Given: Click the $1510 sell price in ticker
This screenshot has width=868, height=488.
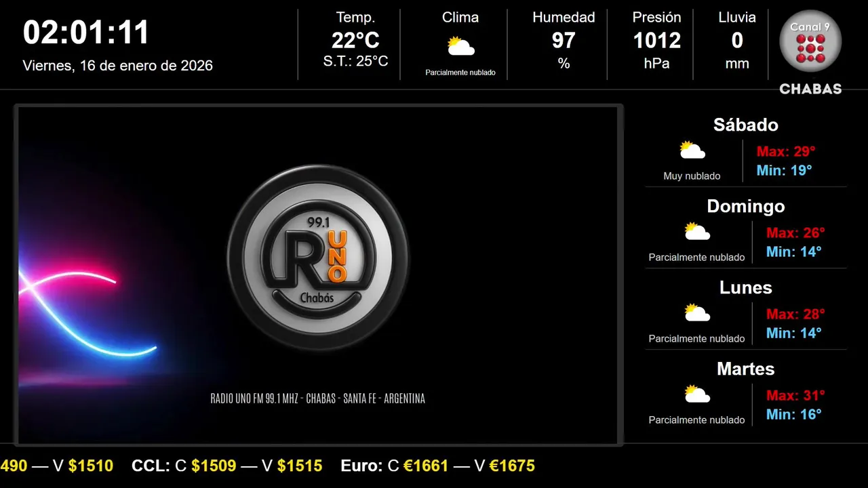Looking at the screenshot, I should [91, 466].
